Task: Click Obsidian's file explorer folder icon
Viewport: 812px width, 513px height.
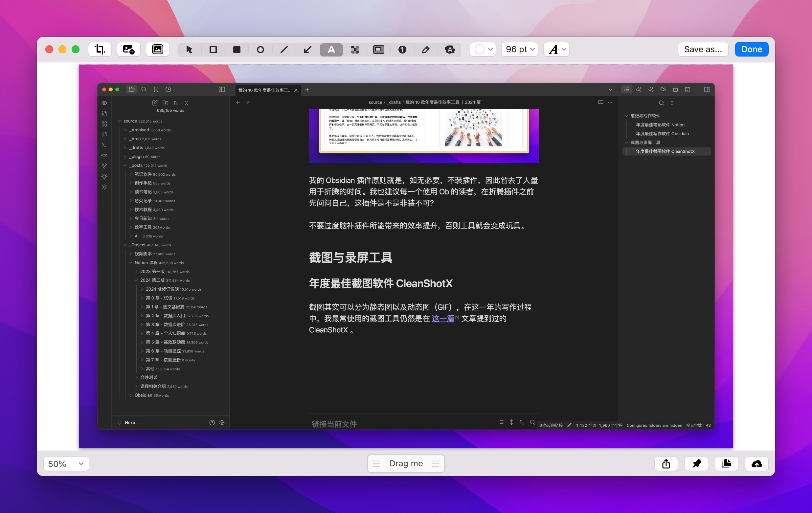Action: (131, 89)
